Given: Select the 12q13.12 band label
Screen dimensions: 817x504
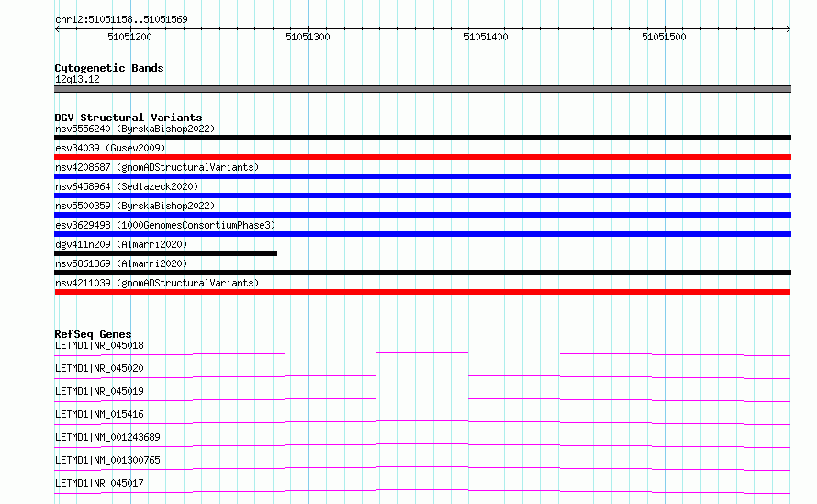Looking at the screenshot, I should [77, 79].
